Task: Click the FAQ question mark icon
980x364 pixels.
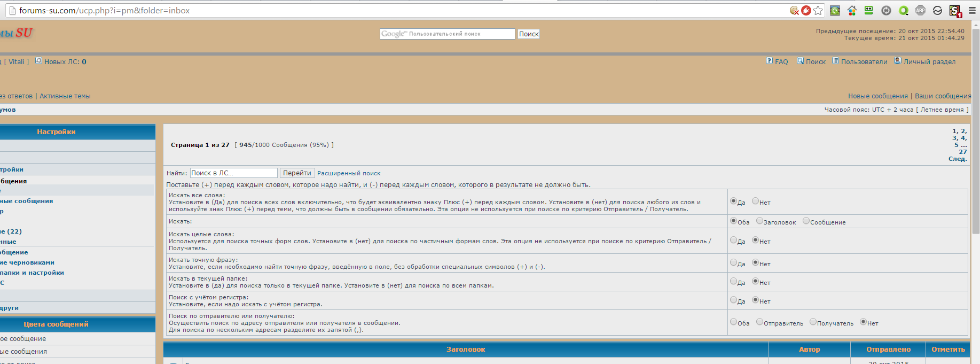Action: (x=769, y=61)
